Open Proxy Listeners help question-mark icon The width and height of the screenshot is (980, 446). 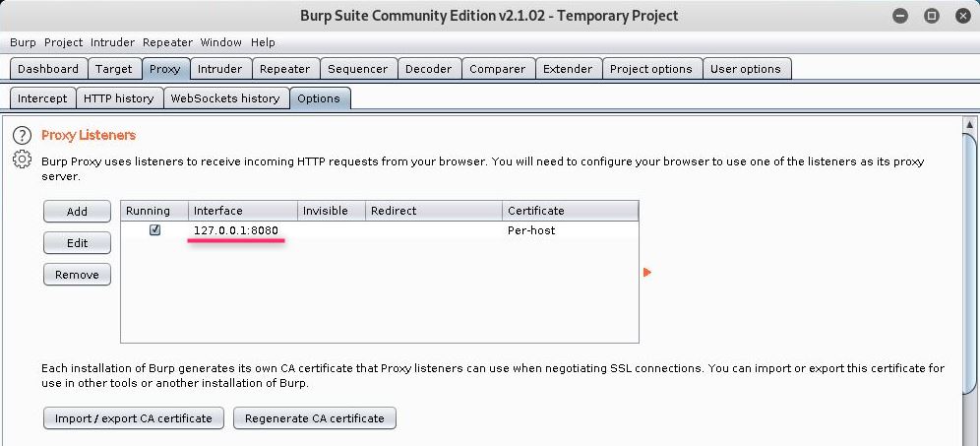point(22,135)
